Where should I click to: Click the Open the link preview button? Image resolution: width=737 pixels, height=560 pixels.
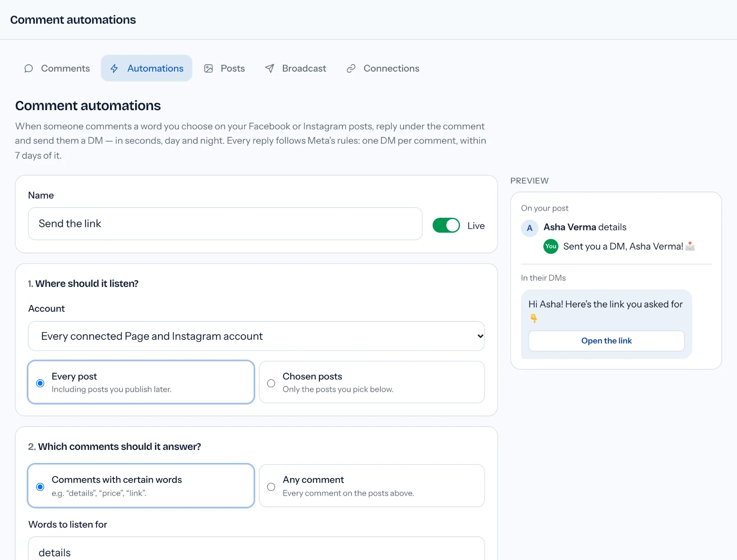click(x=606, y=341)
